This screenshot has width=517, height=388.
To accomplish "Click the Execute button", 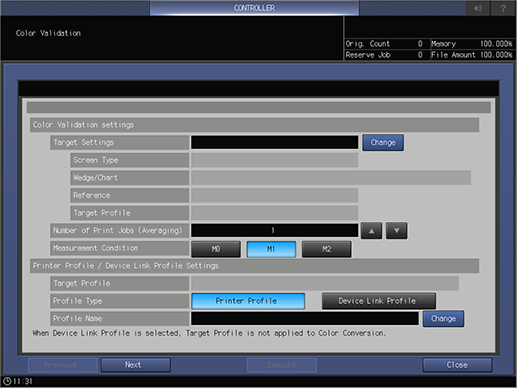I will [282, 365].
